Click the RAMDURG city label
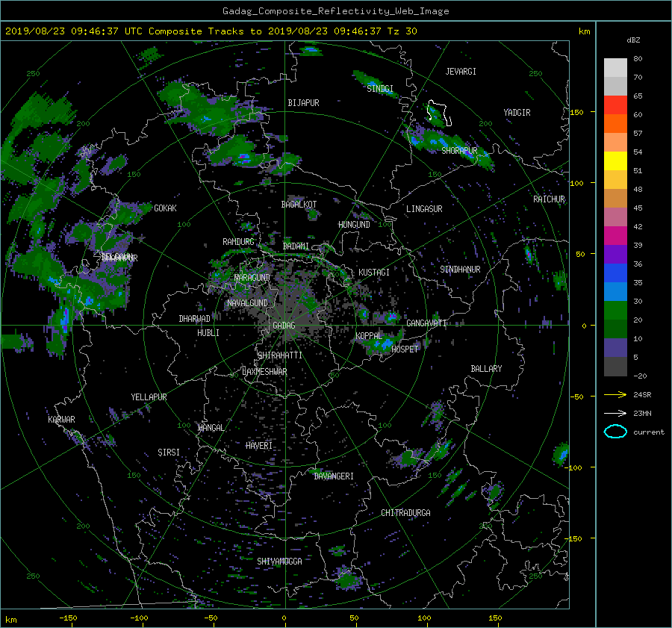This screenshot has height=628, width=672. tap(238, 242)
